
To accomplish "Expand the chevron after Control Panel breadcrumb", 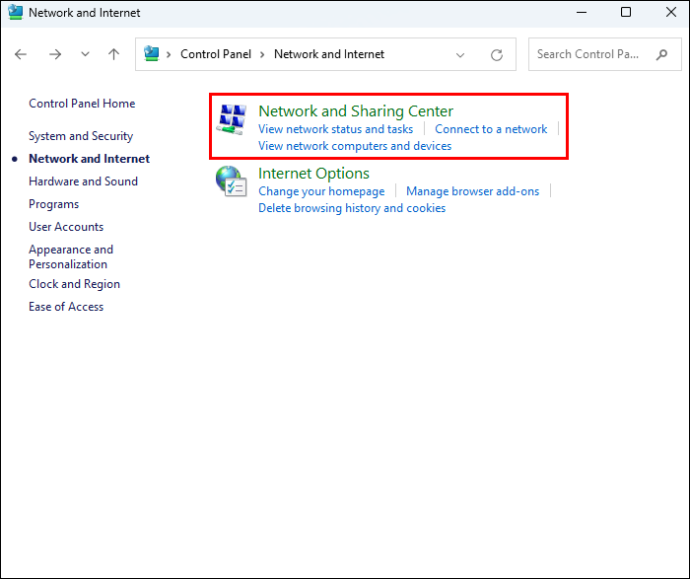I will pyautogui.click(x=262, y=55).
